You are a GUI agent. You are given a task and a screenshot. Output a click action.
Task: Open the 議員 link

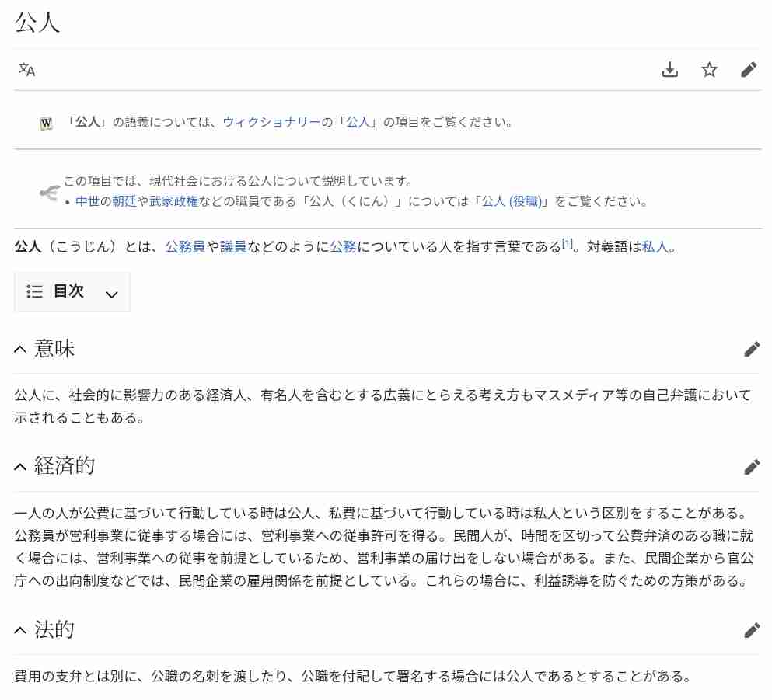tap(233, 246)
